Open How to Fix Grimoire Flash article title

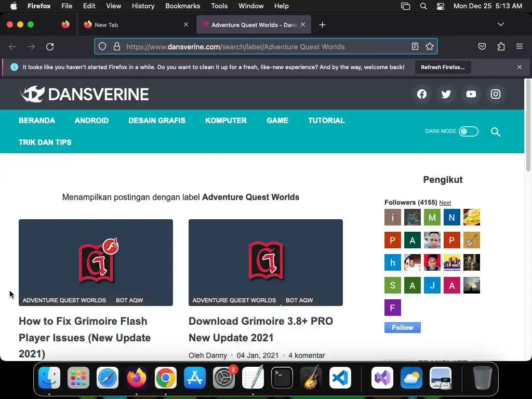pyautogui.click(x=85, y=337)
